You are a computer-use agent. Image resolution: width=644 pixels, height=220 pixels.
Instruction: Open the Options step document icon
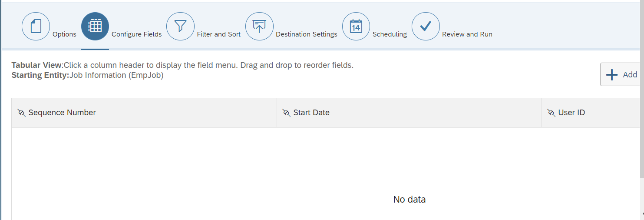[x=36, y=27]
